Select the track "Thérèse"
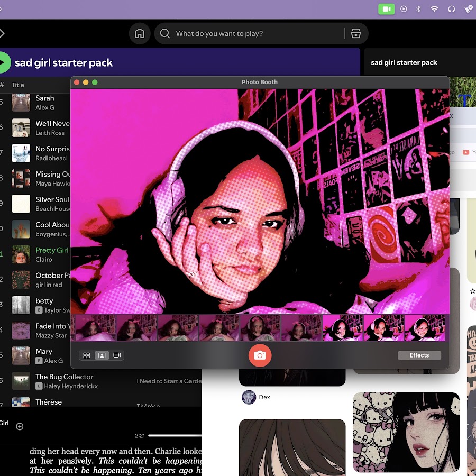This screenshot has width=476, height=476. [49, 402]
